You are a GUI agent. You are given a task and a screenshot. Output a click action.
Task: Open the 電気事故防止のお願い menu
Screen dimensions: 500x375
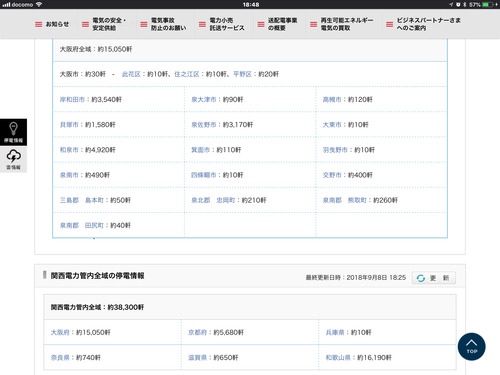point(163,24)
